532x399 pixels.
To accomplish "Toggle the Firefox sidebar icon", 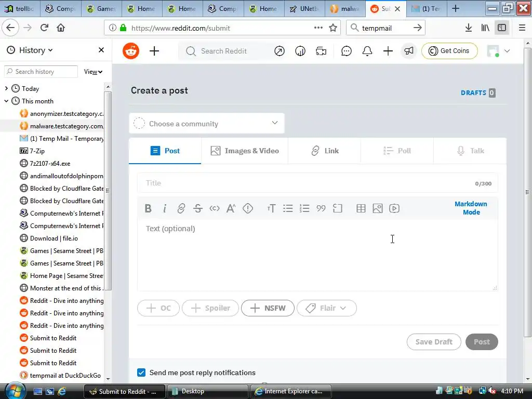I will 502,28.
